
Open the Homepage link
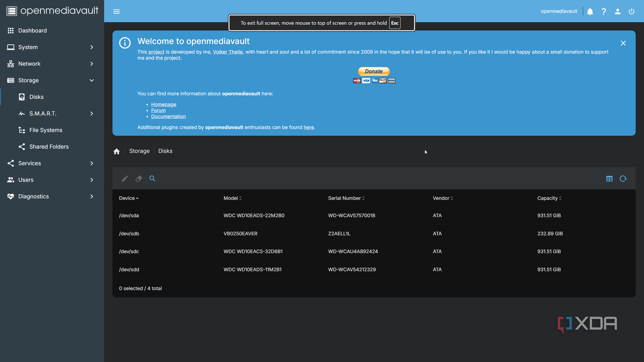point(164,105)
